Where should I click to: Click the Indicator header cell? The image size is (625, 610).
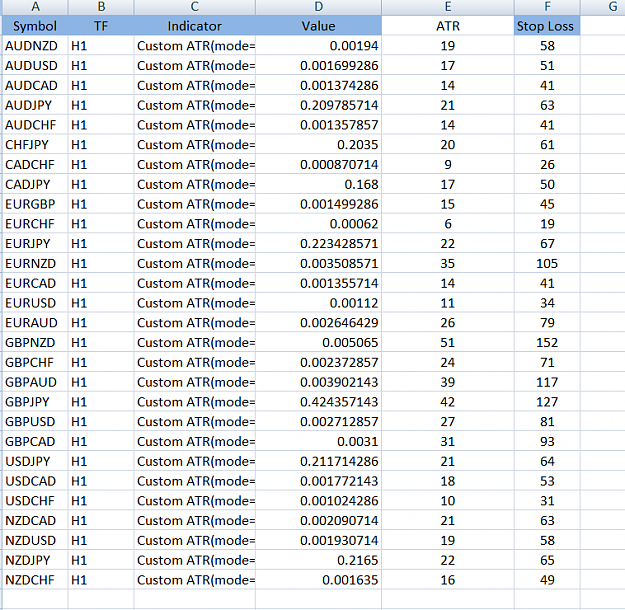[195, 26]
